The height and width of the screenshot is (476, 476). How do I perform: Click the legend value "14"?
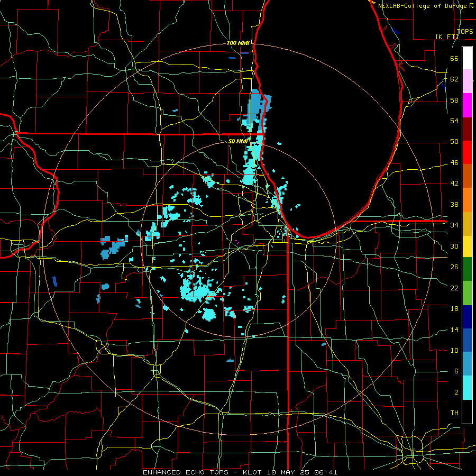click(454, 329)
